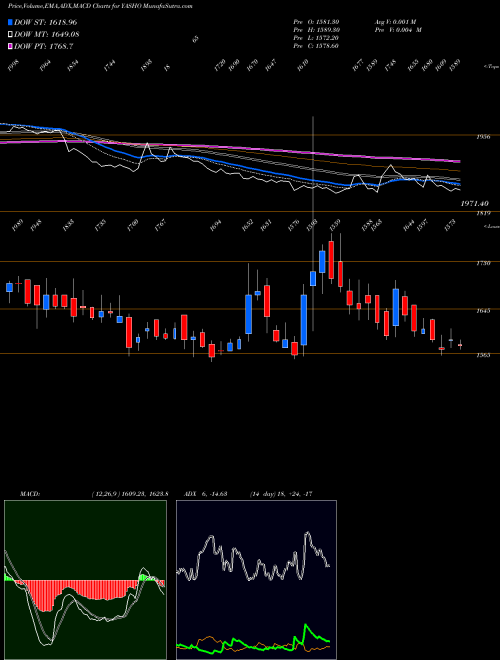500x660 pixels.
Task: Click the blue DOW ST legend swatch
Action: tap(11, 22)
